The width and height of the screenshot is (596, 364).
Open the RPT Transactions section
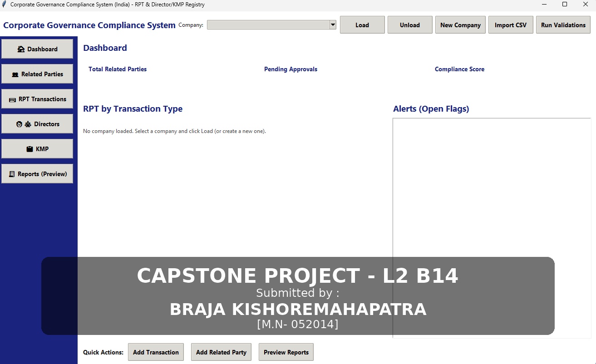pos(37,99)
